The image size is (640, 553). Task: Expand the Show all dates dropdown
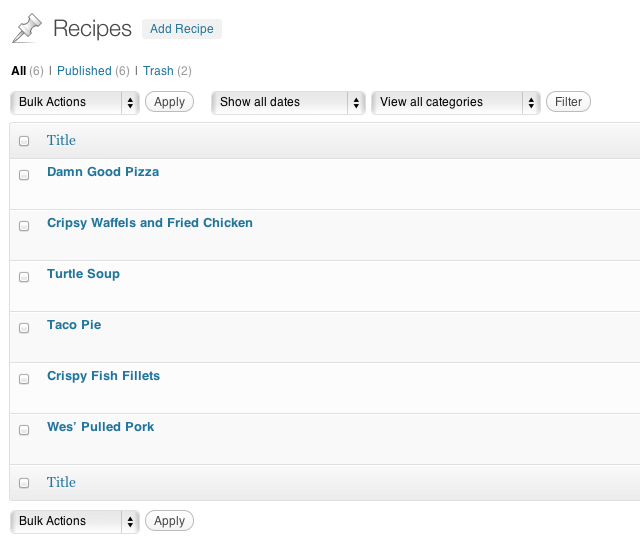(x=288, y=102)
